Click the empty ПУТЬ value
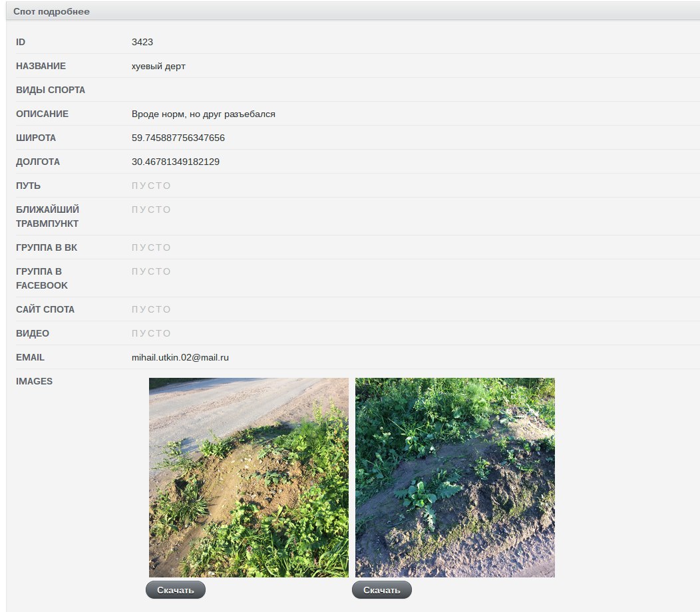 151,186
